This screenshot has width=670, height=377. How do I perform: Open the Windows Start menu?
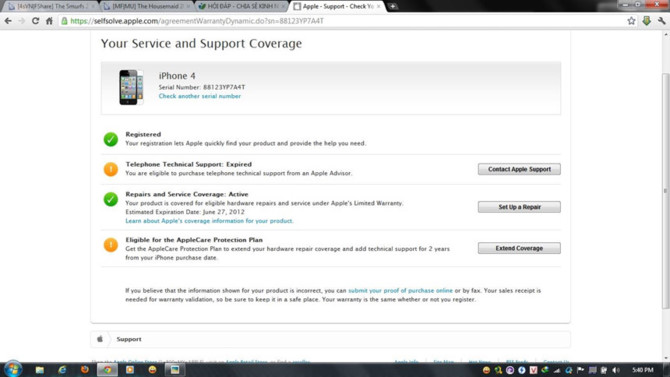pyautogui.click(x=13, y=369)
